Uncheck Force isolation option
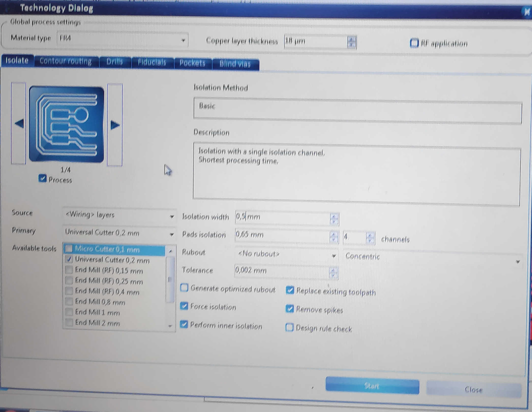532x412 pixels. pyautogui.click(x=184, y=306)
